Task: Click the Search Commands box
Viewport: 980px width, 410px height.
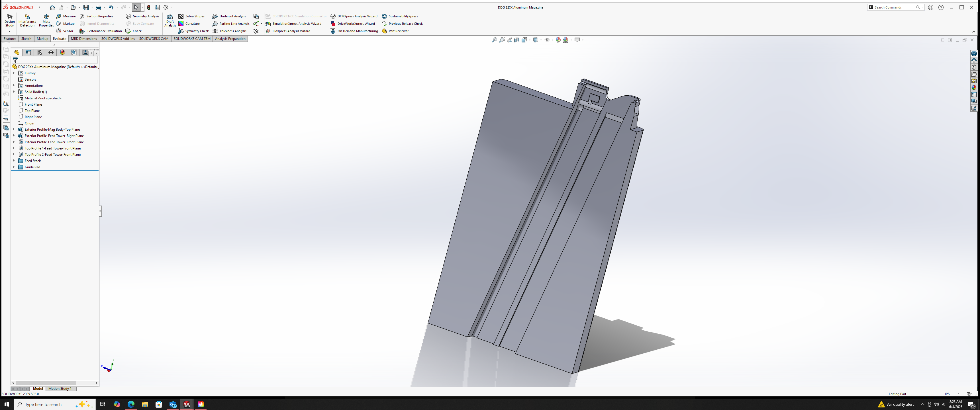Action: [x=896, y=7]
